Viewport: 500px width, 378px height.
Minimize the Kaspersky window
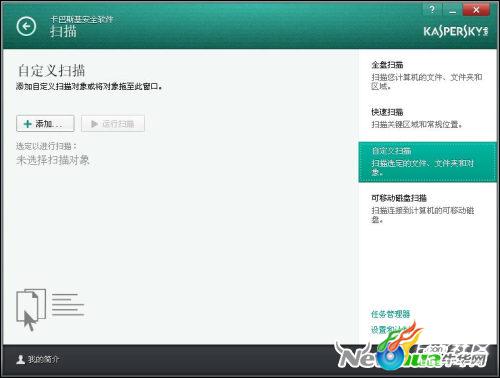coord(452,10)
